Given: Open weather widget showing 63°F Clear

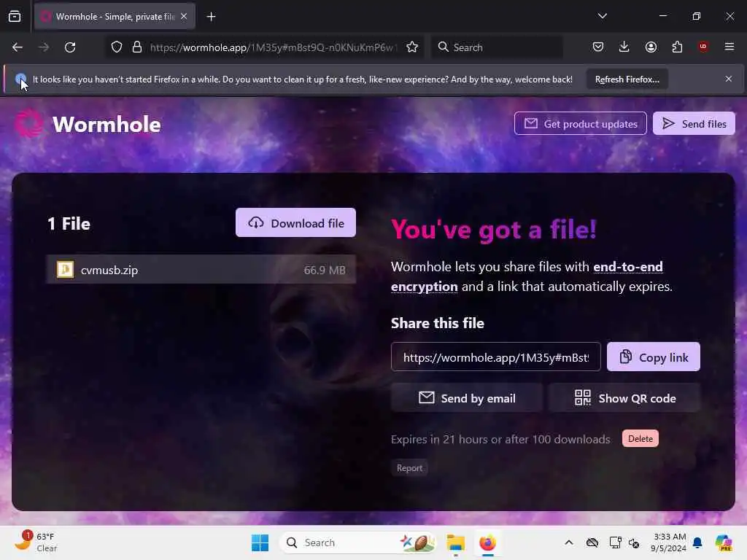Looking at the screenshot, I should click(x=36, y=542).
